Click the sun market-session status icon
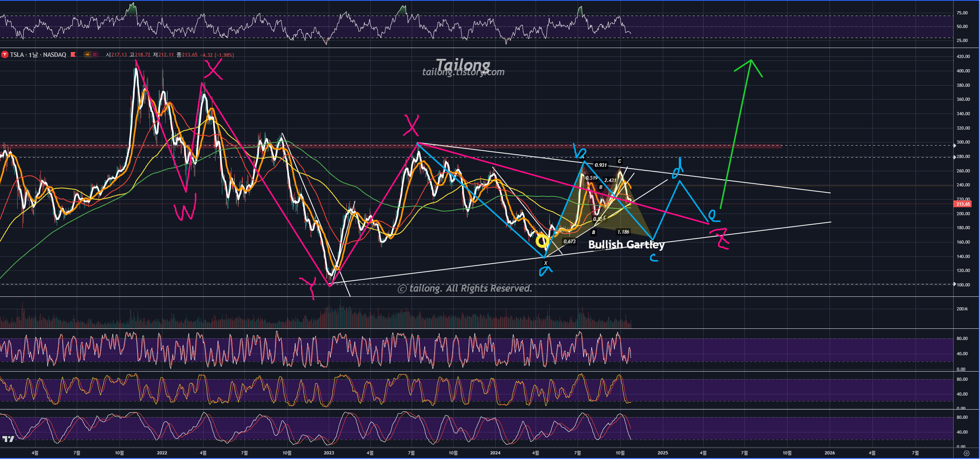980x460 pixels. [88, 54]
